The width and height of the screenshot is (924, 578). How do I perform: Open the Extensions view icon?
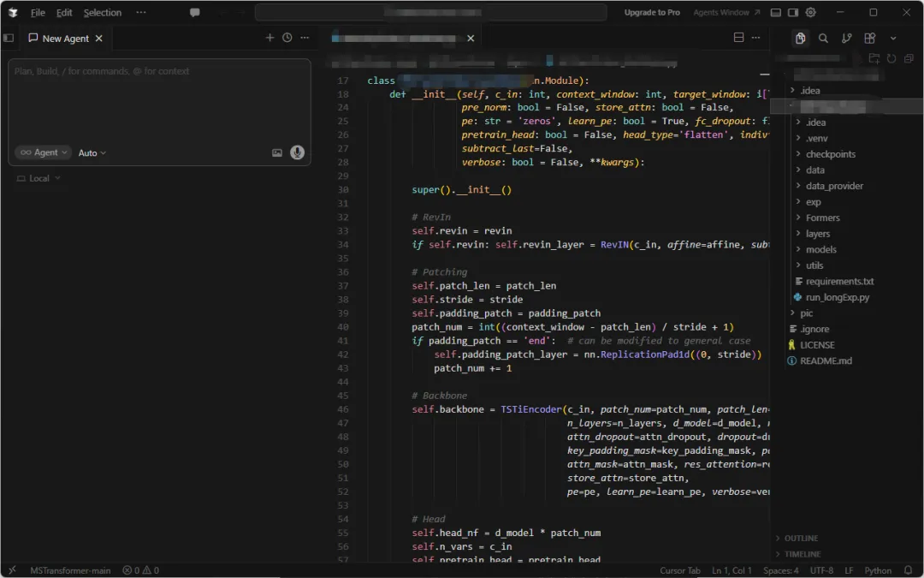[869, 38]
